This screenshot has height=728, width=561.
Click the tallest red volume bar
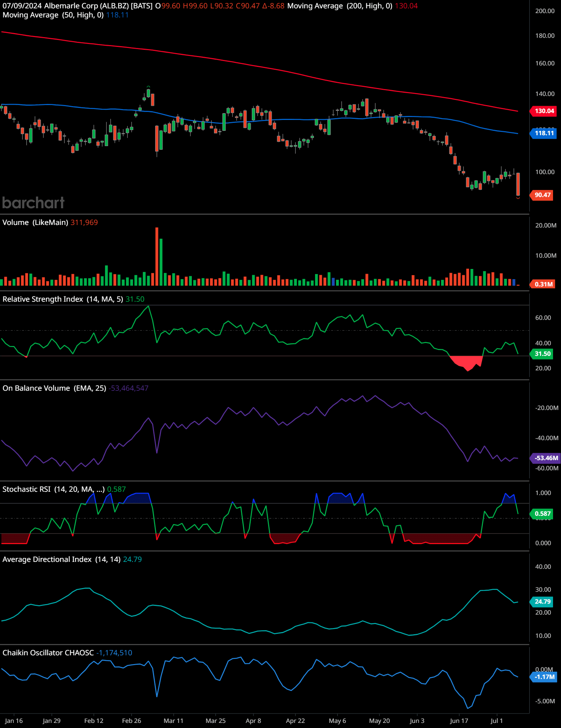157,256
